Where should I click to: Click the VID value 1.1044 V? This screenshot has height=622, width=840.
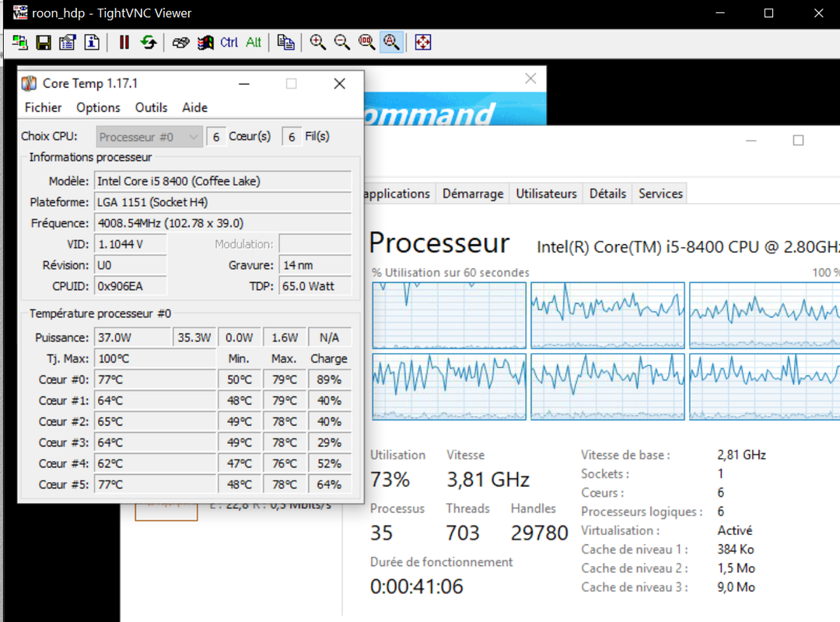pyautogui.click(x=131, y=244)
